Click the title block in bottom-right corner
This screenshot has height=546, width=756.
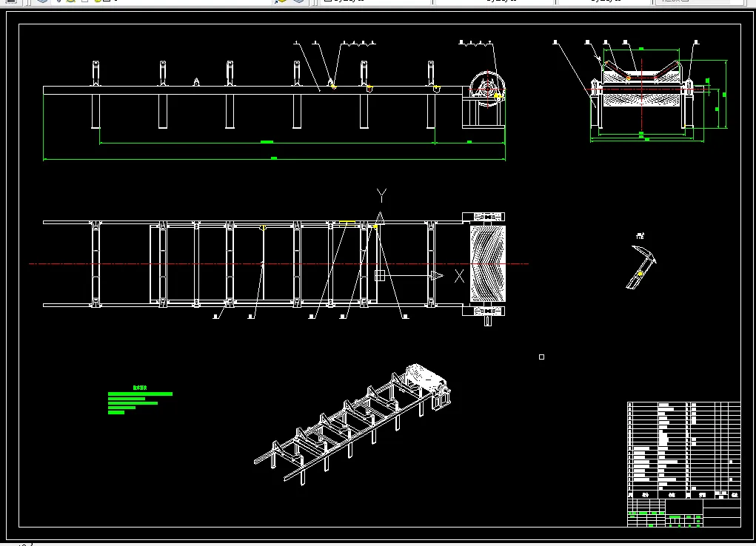tap(683, 513)
